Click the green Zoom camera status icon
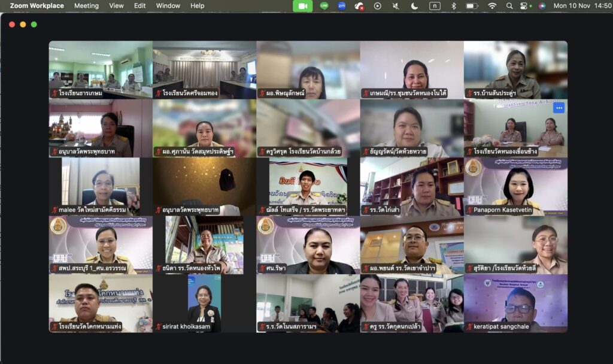Screen dimensions: 613x364 click(x=302, y=6)
